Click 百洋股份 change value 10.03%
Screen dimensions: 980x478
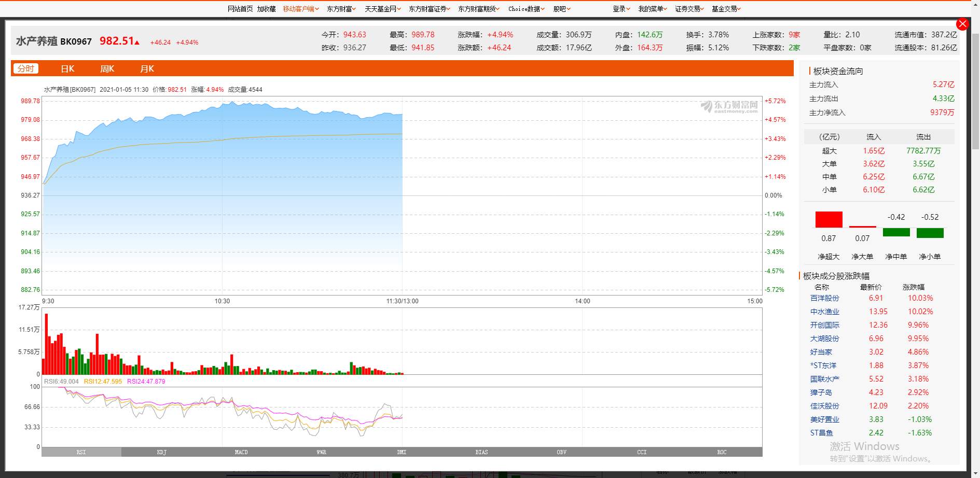click(920, 298)
